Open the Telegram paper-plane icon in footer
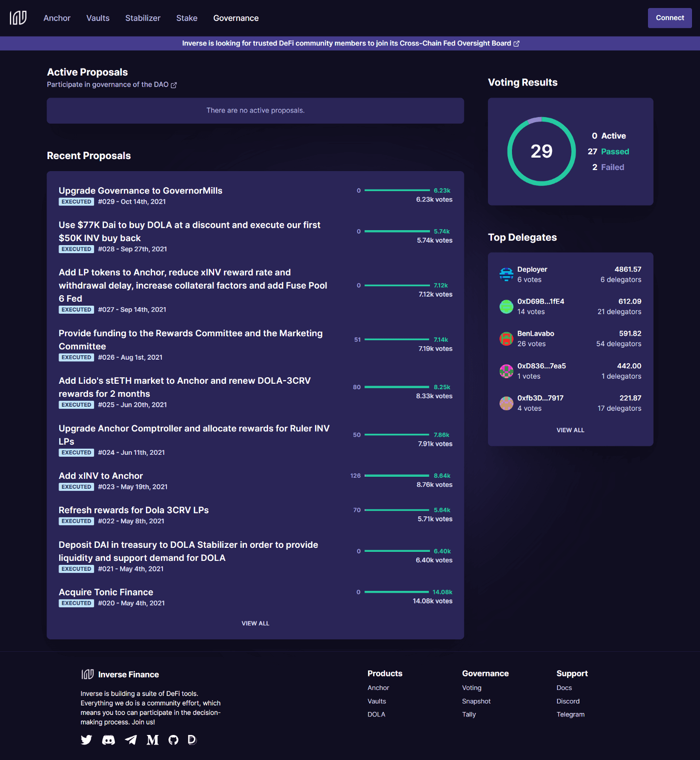 [131, 740]
